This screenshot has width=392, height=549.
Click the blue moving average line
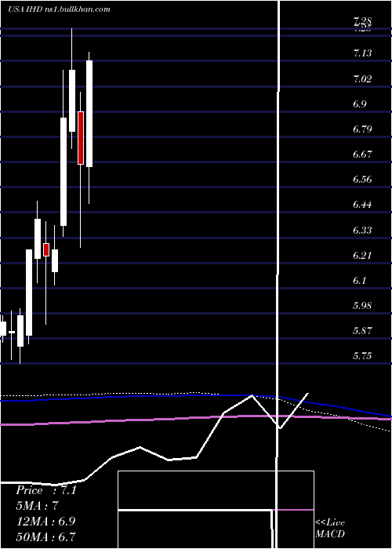196,395
